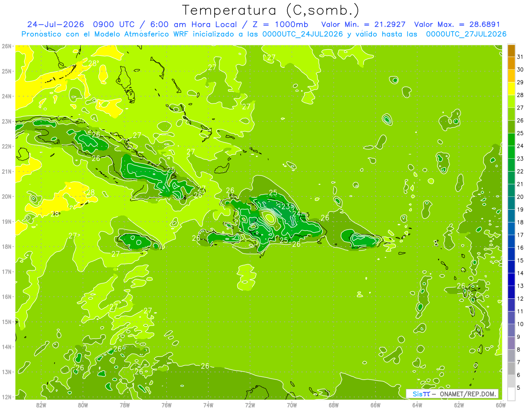The image size is (532, 411).
Task: Click the latitude axis label "17N"
Action: [x=6, y=272]
